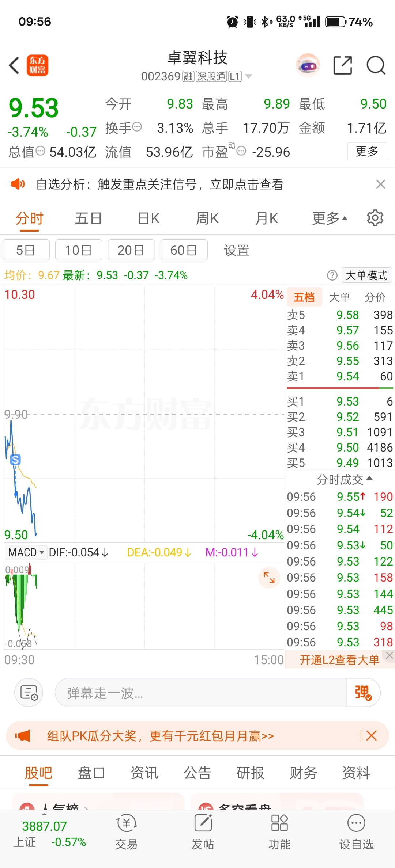This screenshot has height=868, width=395.
Task: Tap the megaphone icon in PK banner
Action: pyautogui.click(x=23, y=735)
